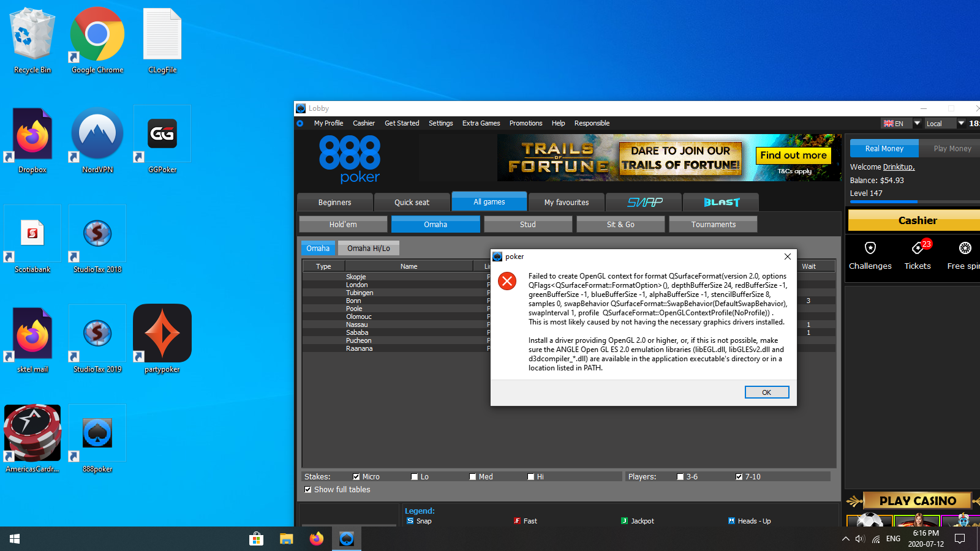This screenshot has width=980, height=551.
Task: Toggle the Micro stakes checkbox
Action: (x=356, y=477)
